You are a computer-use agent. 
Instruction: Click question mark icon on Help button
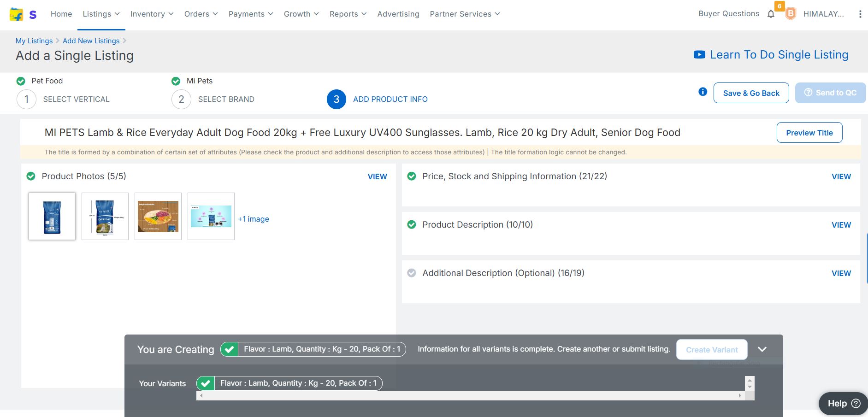click(x=856, y=404)
